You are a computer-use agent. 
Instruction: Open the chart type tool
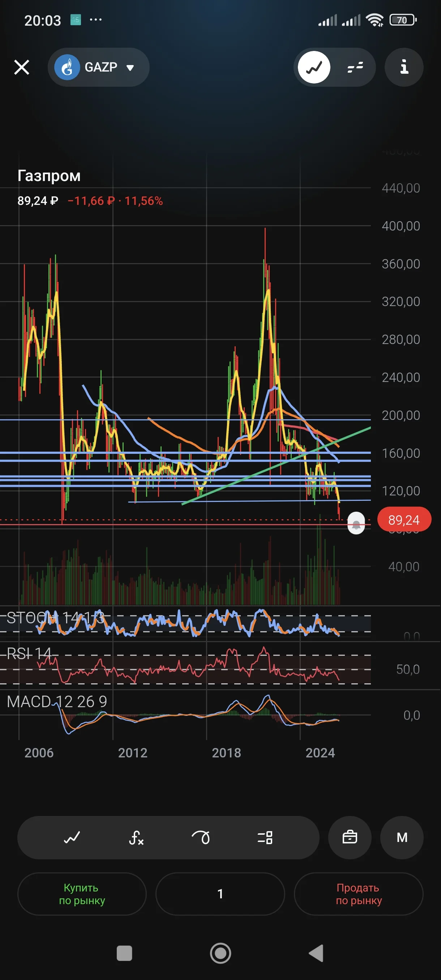72,837
